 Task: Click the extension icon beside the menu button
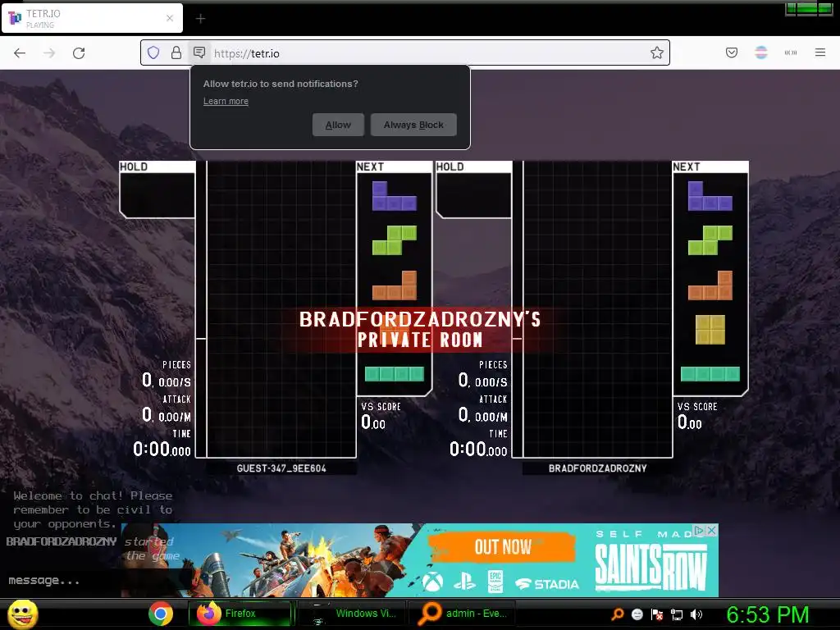pos(791,52)
